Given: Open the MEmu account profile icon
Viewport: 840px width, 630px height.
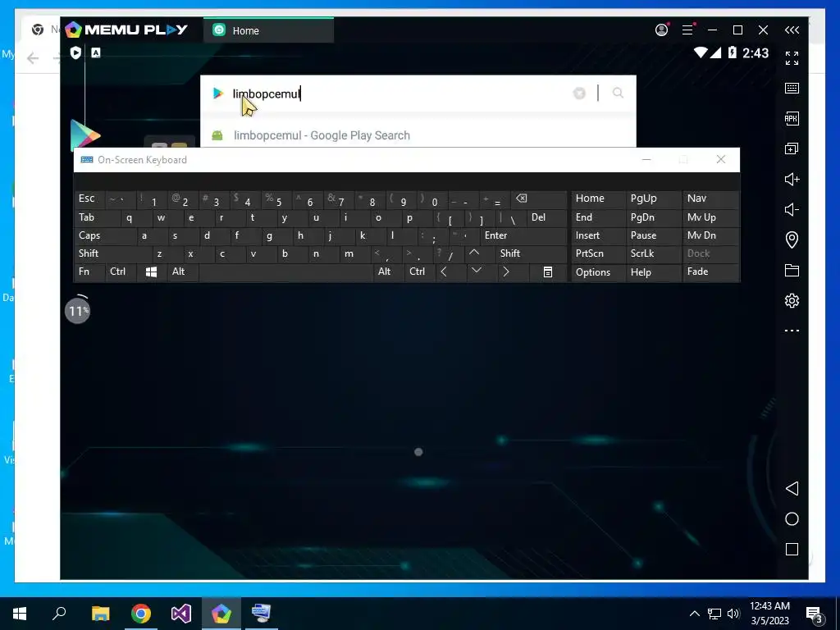Looking at the screenshot, I should [x=662, y=30].
